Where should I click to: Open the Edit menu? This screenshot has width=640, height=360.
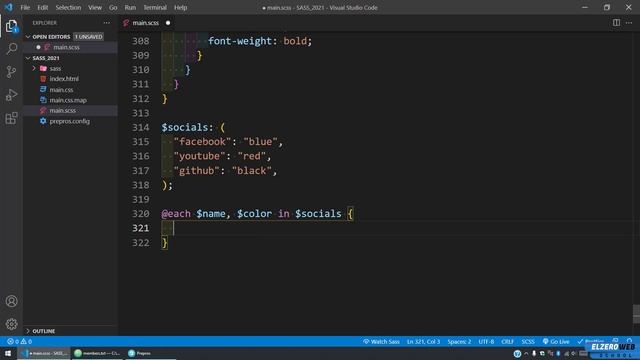pyautogui.click(x=42, y=7)
